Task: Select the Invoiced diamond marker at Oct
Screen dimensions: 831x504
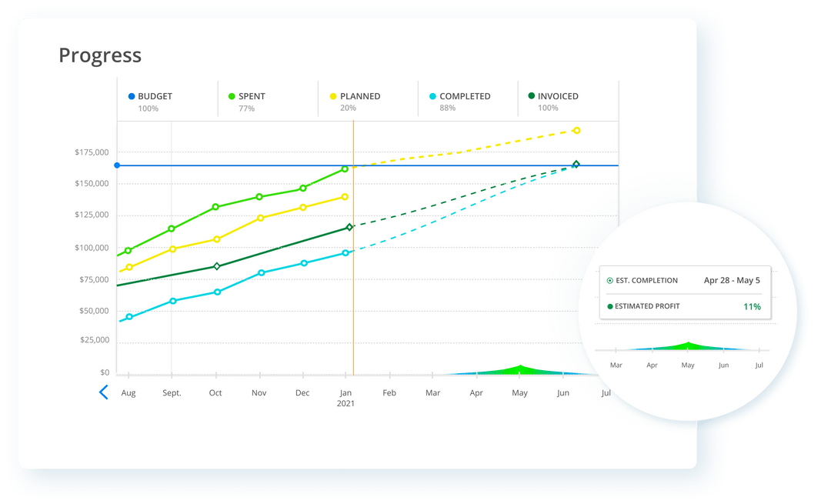Action: 217,266
